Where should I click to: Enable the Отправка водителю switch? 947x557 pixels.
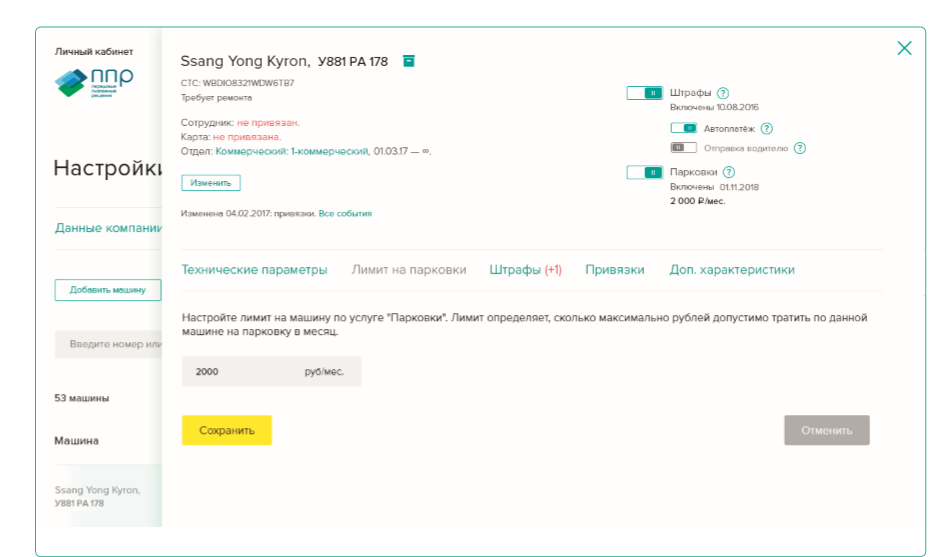click(x=683, y=147)
